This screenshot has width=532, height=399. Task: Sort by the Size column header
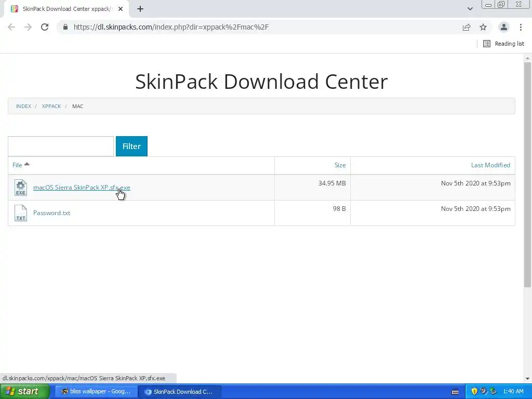click(x=340, y=165)
